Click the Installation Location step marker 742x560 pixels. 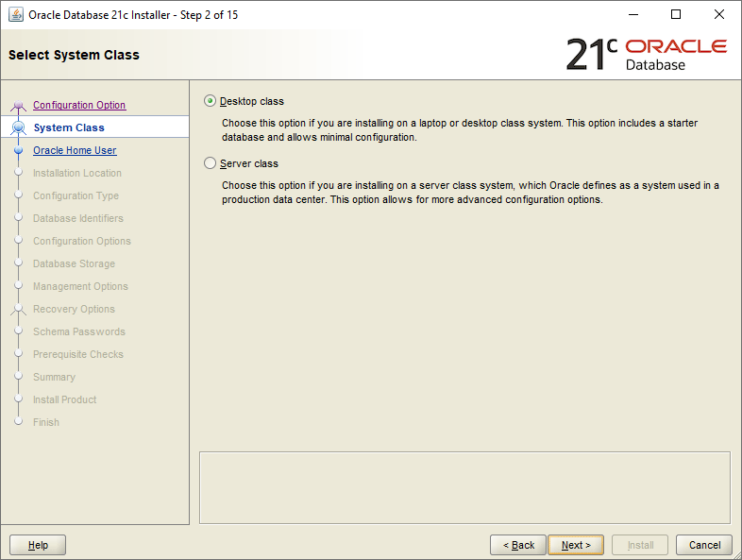pos(19,172)
